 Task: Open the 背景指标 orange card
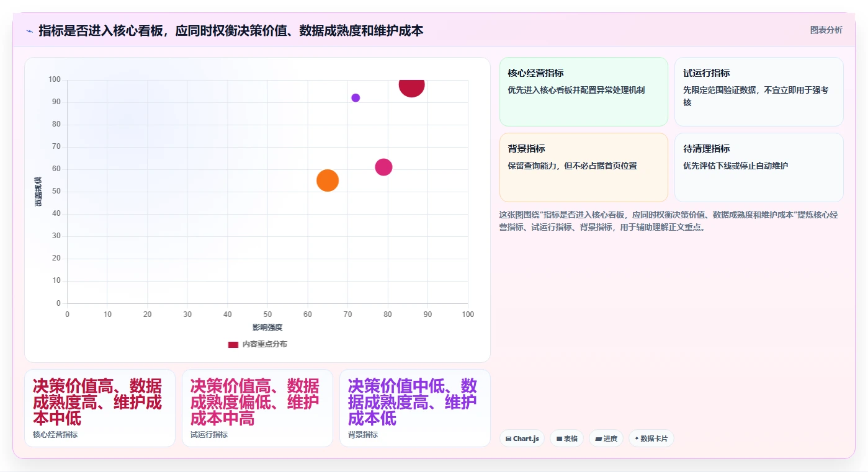tap(583, 167)
